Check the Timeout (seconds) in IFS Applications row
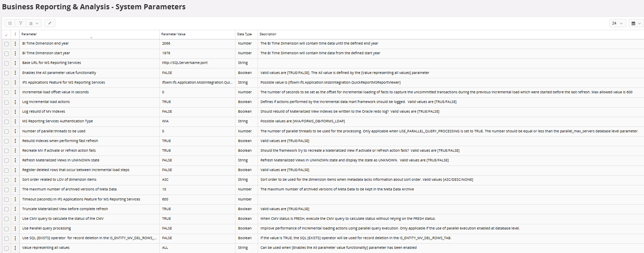The width and height of the screenshot is (644, 253). click(x=6, y=199)
